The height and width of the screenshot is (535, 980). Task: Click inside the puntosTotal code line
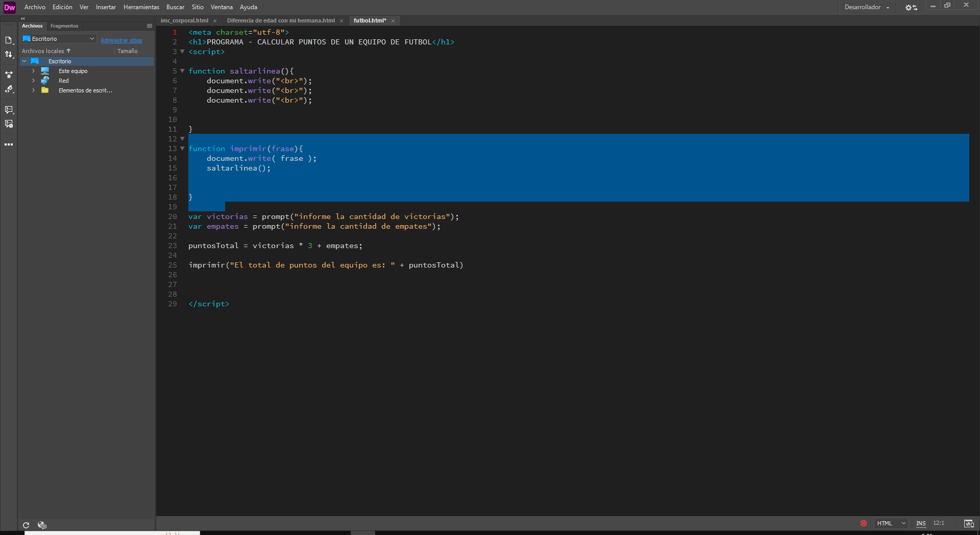275,246
